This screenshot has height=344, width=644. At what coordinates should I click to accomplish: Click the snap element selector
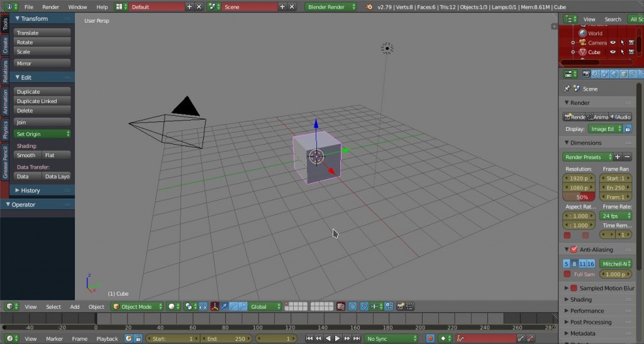(376, 306)
